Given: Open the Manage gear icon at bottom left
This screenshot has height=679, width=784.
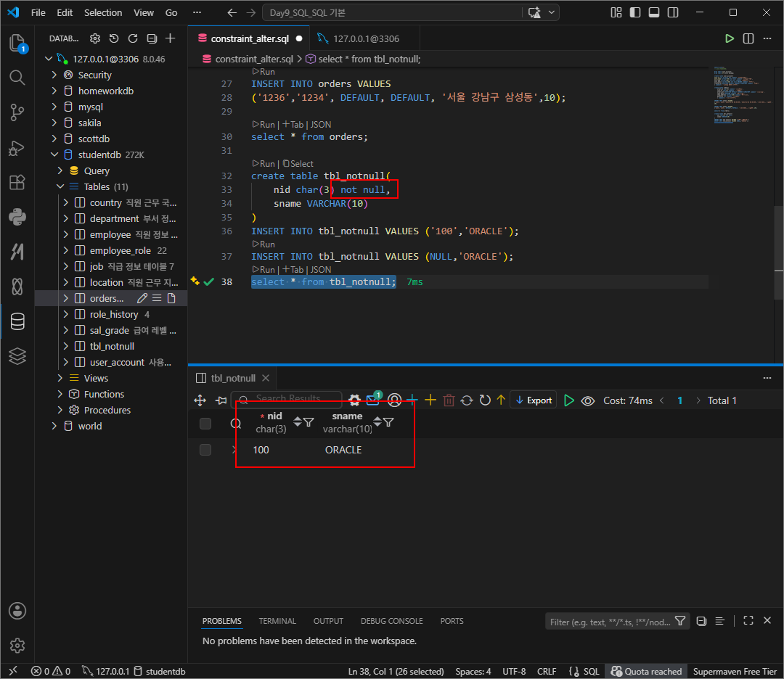Looking at the screenshot, I should pos(17,645).
